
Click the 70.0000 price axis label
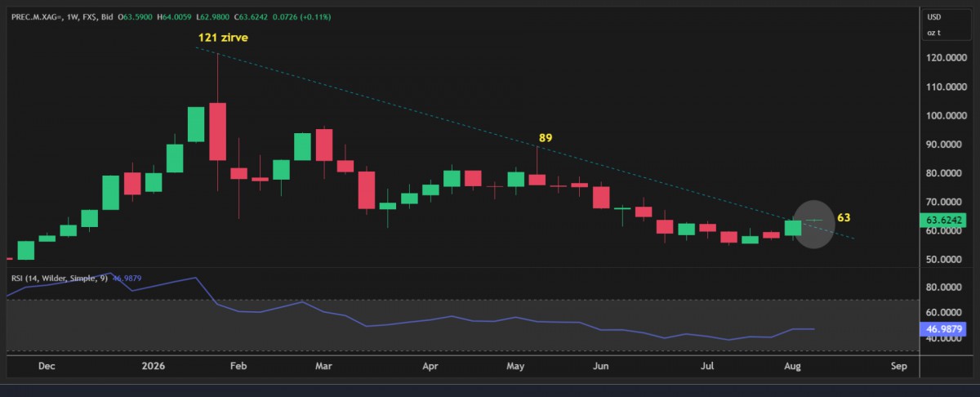tap(943, 203)
